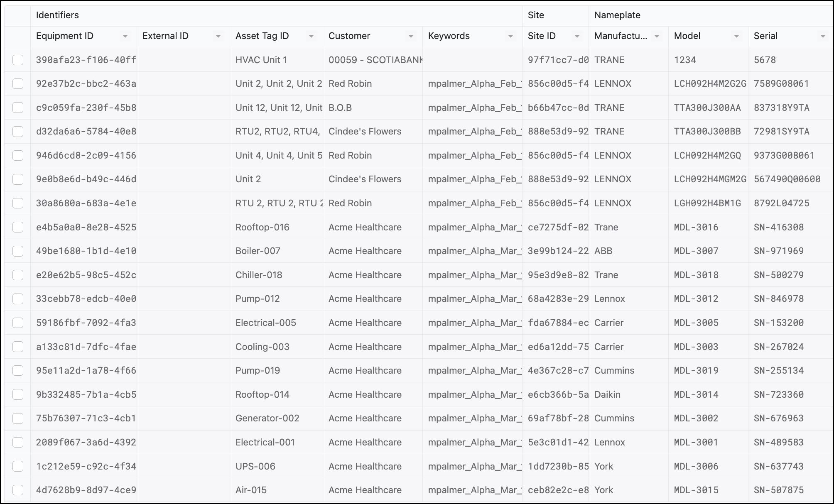The height and width of the screenshot is (504, 834).
Task: Select the Boiler-007 row checkbox
Action: point(18,251)
